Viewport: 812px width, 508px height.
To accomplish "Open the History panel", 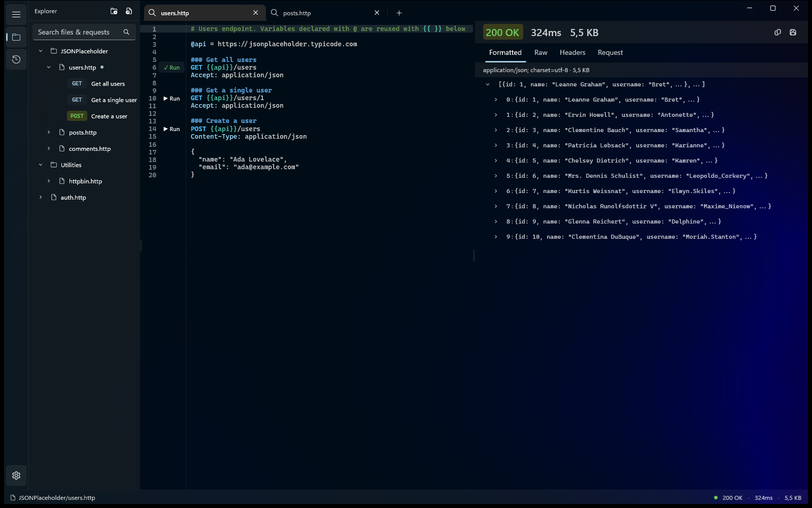I will [x=16, y=59].
